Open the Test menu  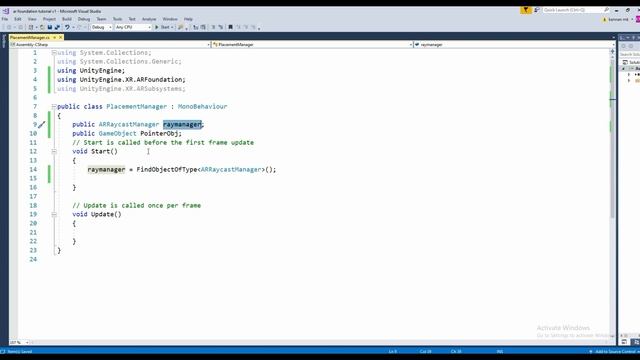point(132,19)
